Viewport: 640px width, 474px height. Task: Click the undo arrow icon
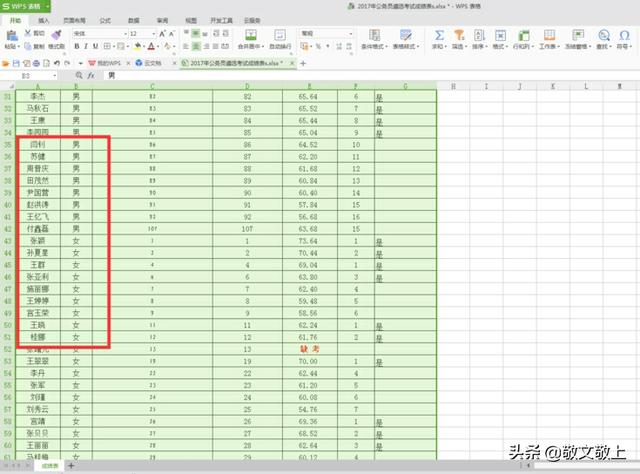click(x=57, y=63)
